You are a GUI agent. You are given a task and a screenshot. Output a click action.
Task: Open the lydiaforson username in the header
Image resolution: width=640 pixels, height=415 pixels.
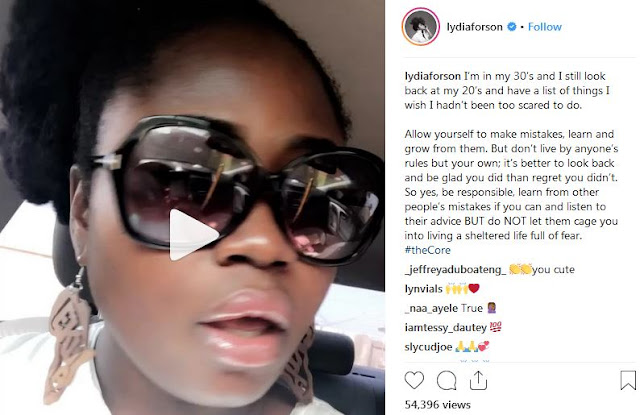(474, 27)
